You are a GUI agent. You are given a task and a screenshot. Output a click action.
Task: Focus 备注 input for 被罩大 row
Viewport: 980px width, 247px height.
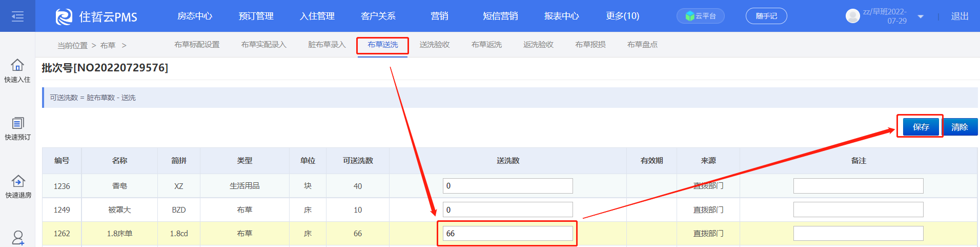(x=859, y=210)
